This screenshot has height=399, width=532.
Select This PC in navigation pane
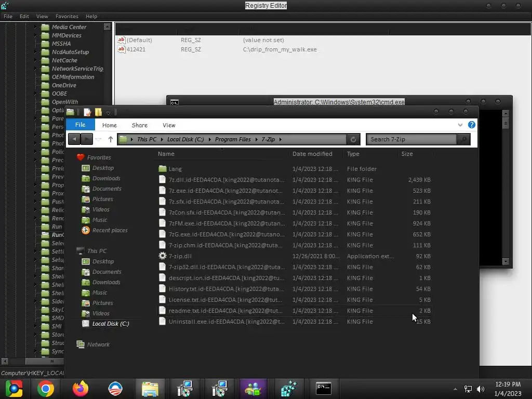(97, 251)
